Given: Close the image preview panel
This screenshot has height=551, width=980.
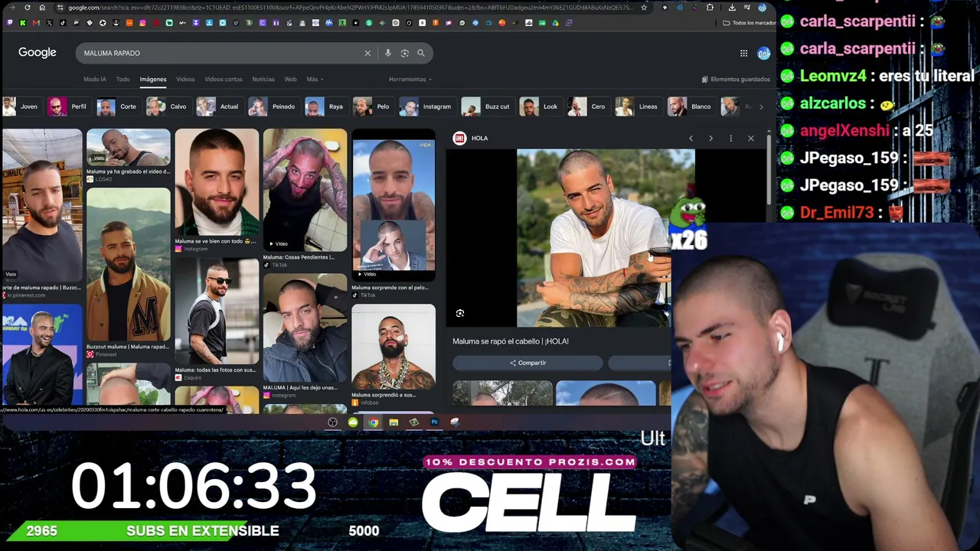Looking at the screenshot, I should tap(751, 139).
